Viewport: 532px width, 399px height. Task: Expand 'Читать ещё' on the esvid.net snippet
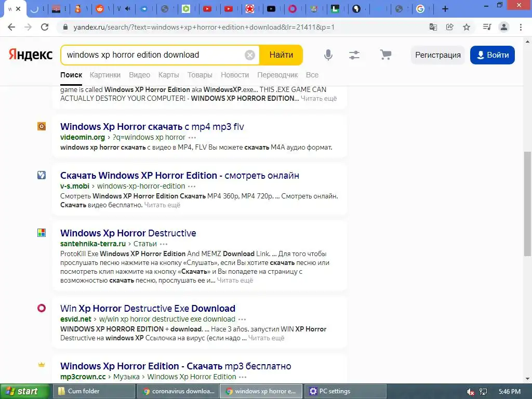[267, 338]
